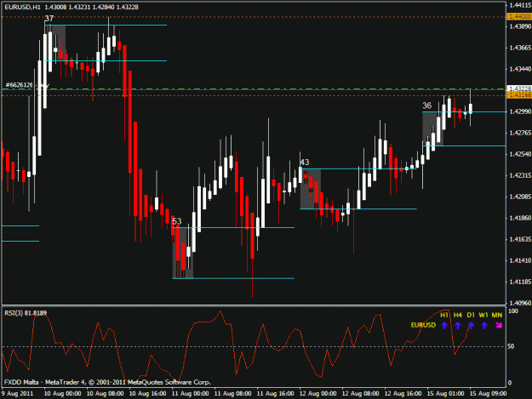Click price scale value 1.43665
This screenshot has height=399, width=532.
pyautogui.click(x=520, y=48)
